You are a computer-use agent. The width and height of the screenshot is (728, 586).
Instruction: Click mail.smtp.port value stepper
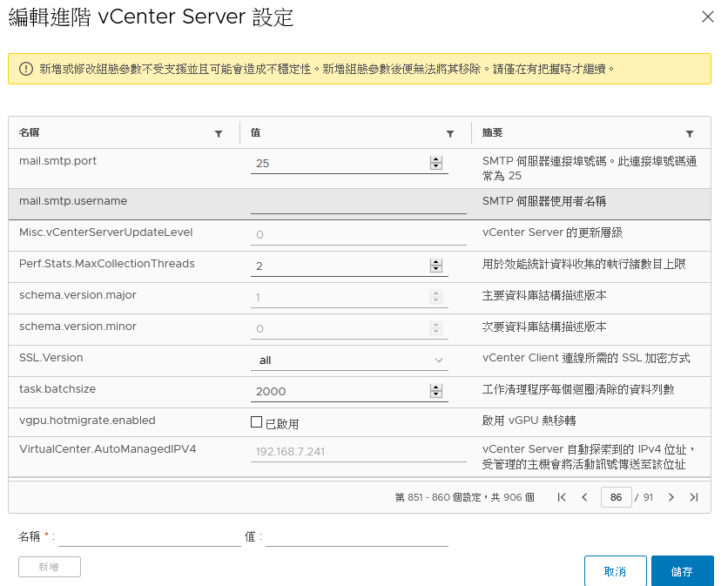coord(436,163)
